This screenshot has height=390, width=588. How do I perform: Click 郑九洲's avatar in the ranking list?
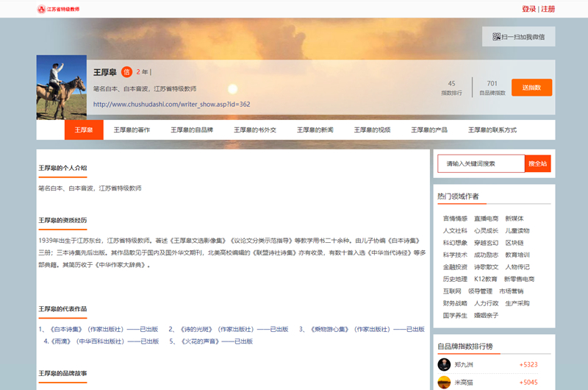click(444, 364)
